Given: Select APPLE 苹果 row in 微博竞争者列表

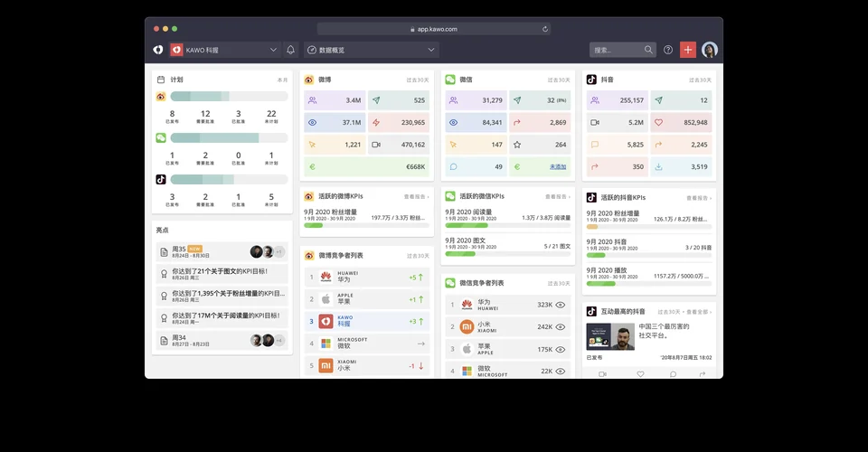Looking at the screenshot, I should click(x=367, y=298).
